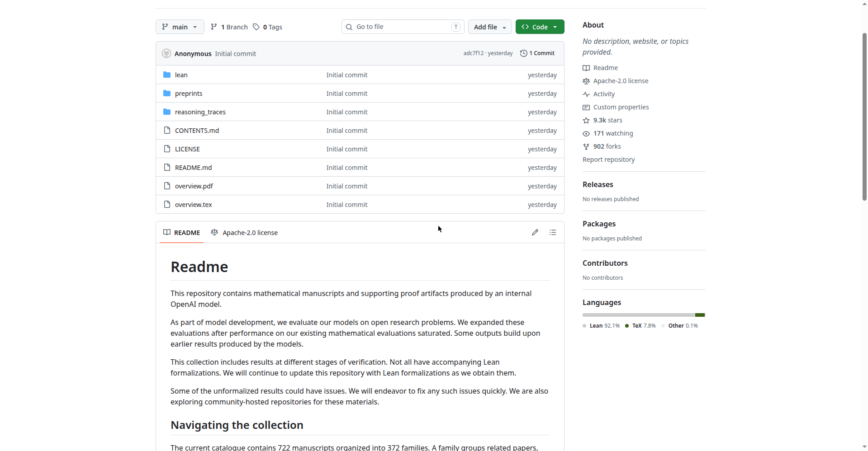The height and width of the screenshot is (451, 868).
Task: Click Report repository
Action: pos(608,160)
